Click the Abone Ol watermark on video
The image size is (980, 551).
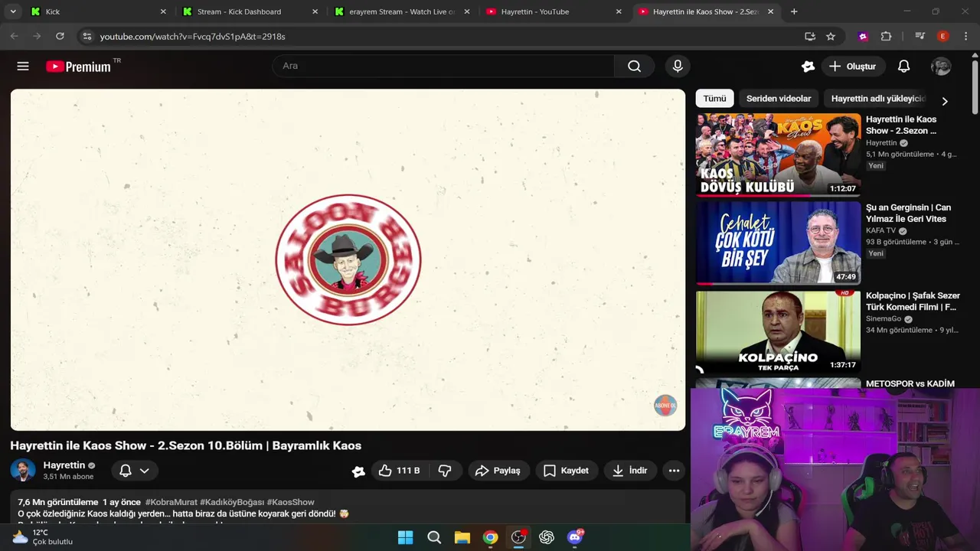coord(665,406)
